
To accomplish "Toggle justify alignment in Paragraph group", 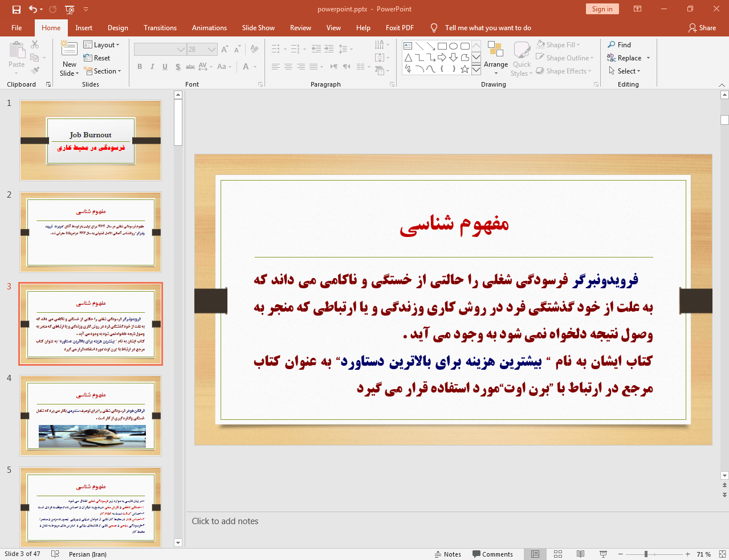I will click(x=313, y=67).
